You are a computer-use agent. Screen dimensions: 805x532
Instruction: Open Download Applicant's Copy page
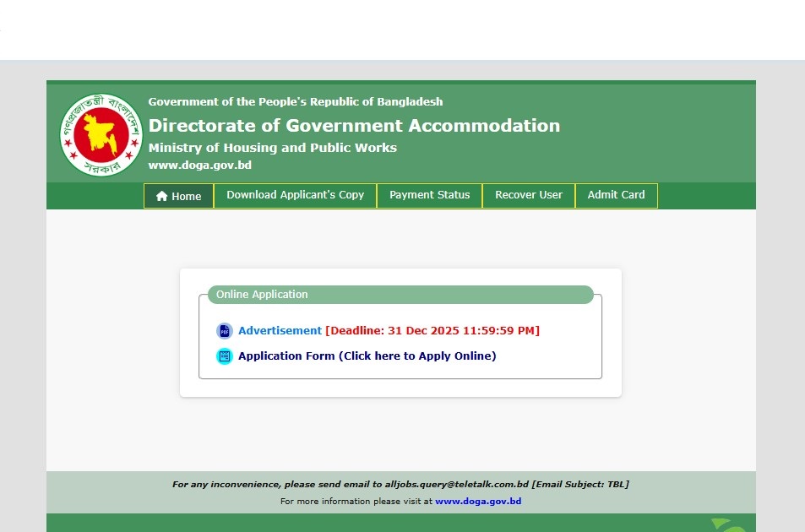click(x=295, y=195)
